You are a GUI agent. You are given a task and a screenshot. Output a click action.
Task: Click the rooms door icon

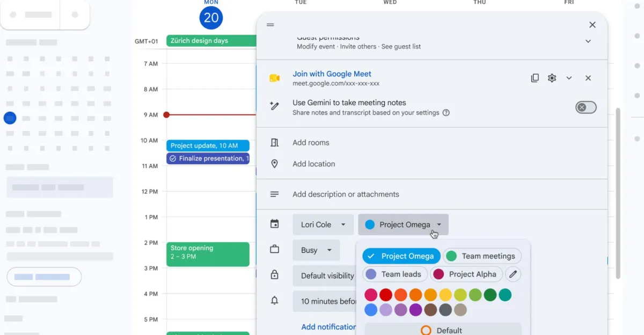275,143
